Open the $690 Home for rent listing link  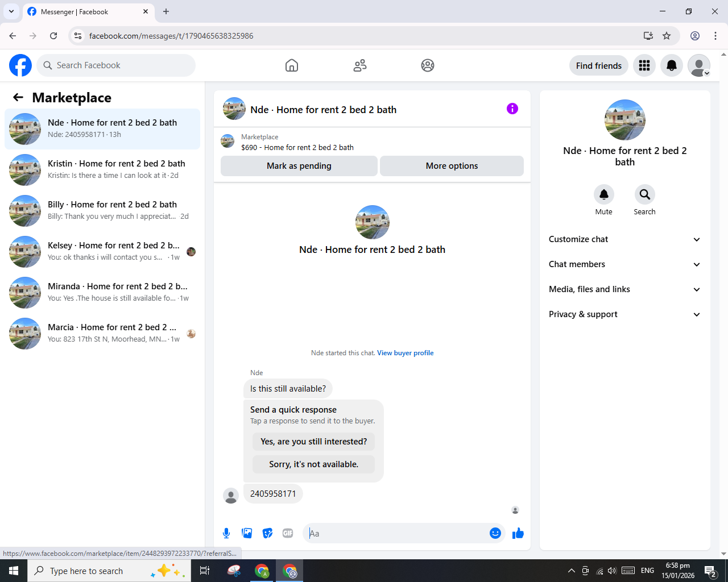(297, 147)
